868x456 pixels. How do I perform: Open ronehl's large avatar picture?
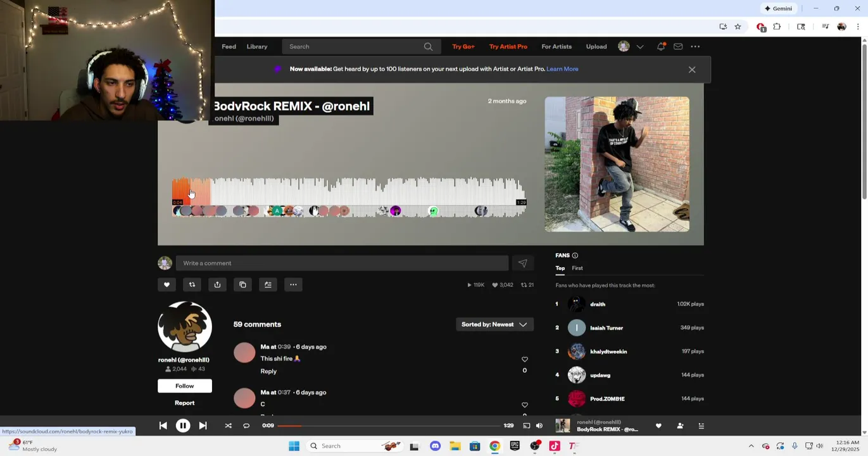[x=185, y=326]
